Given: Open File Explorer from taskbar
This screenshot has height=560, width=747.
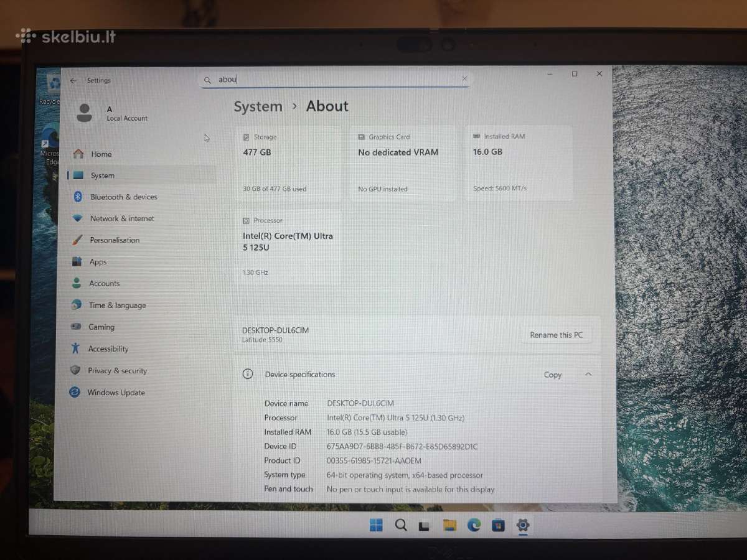Looking at the screenshot, I should [x=449, y=526].
